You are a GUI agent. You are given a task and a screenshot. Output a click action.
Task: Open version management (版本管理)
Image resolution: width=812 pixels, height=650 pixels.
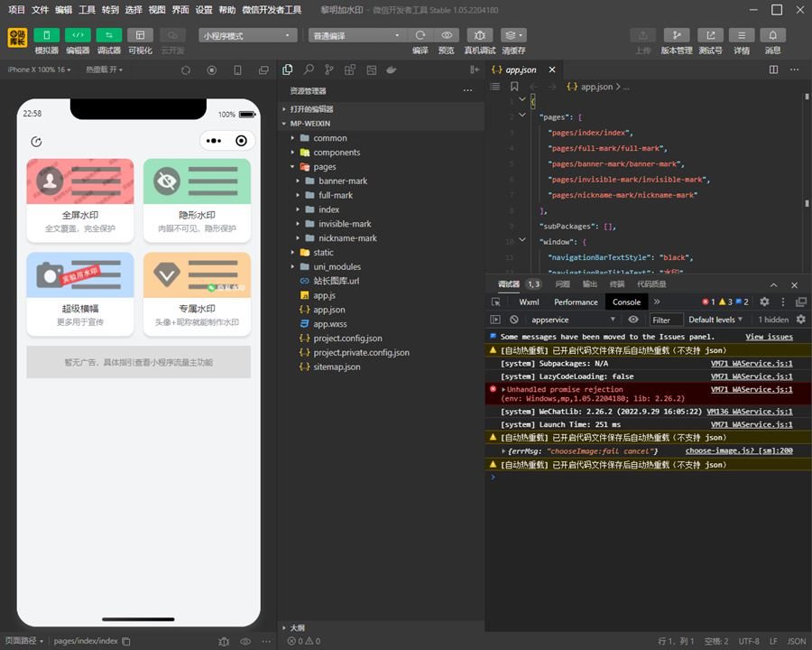677,35
